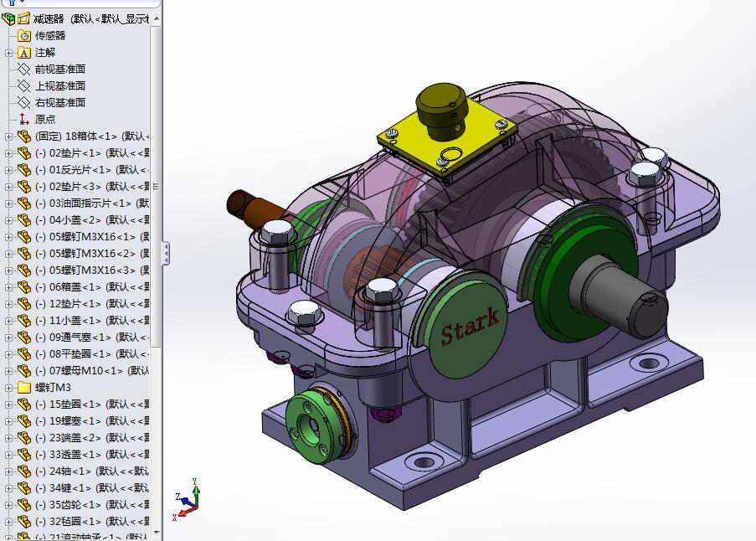Click the Stark labeled green end cap

[469, 322]
